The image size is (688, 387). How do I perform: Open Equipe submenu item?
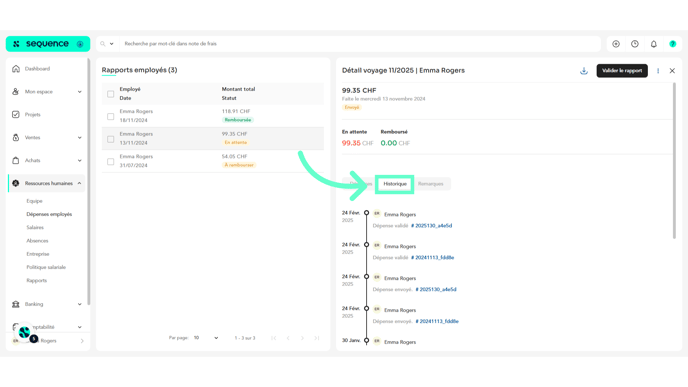click(34, 201)
